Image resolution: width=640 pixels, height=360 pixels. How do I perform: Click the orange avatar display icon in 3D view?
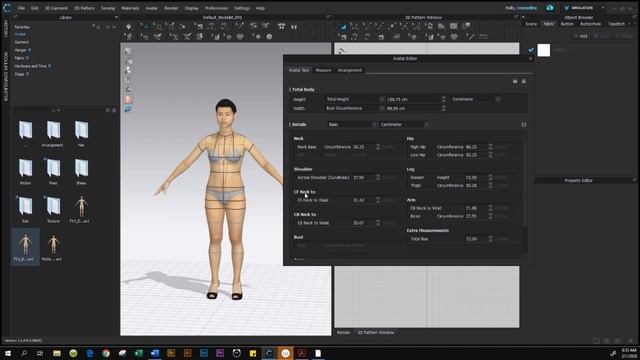click(x=128, y=99)
